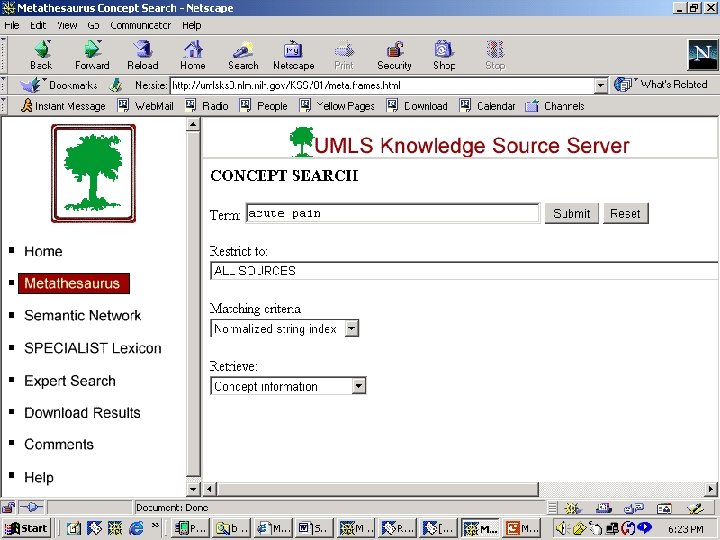Open the Communicator menu
720x540 pixels.
coord(141,25)
